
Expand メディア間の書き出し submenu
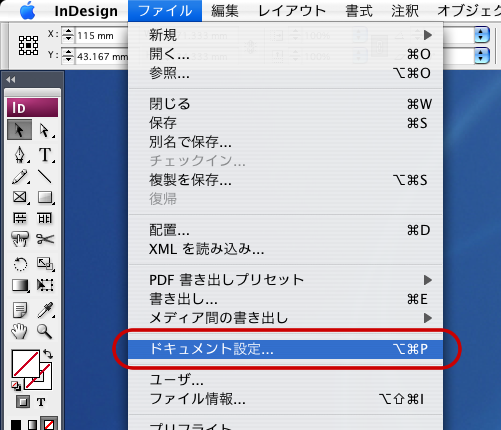click(x=286, y=318)
